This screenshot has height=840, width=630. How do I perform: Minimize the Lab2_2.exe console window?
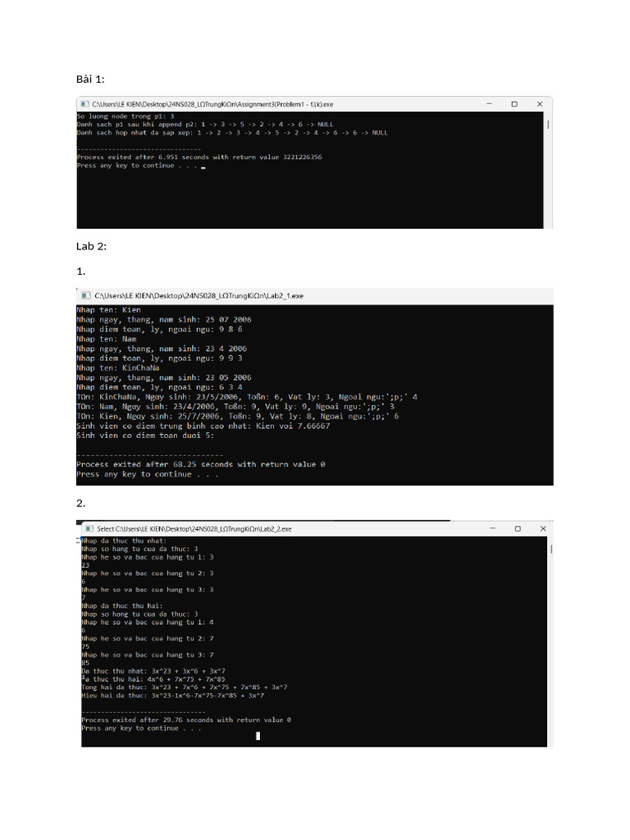492,529
